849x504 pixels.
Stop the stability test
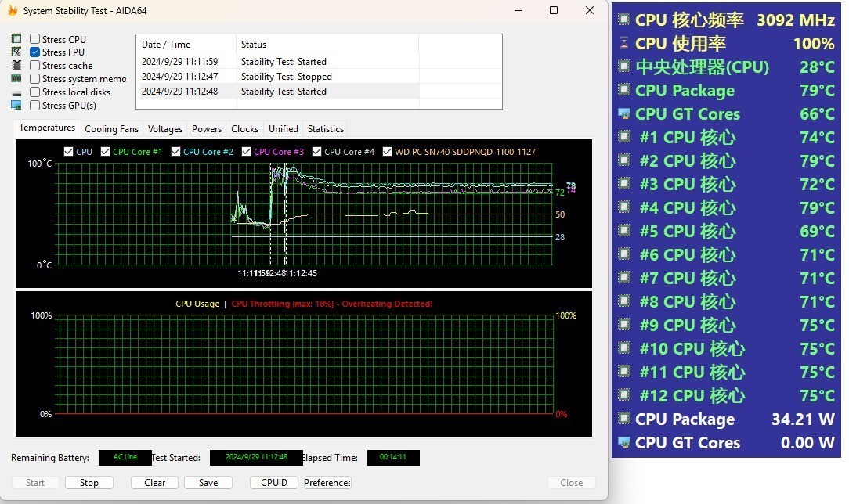click(89, 482)
